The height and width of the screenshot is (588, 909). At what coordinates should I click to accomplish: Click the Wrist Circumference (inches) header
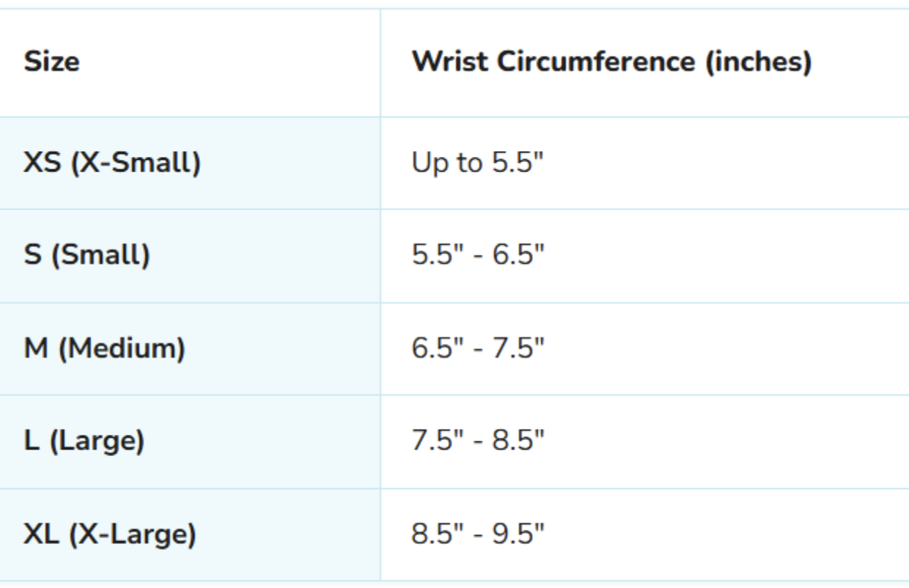(611, 62)
